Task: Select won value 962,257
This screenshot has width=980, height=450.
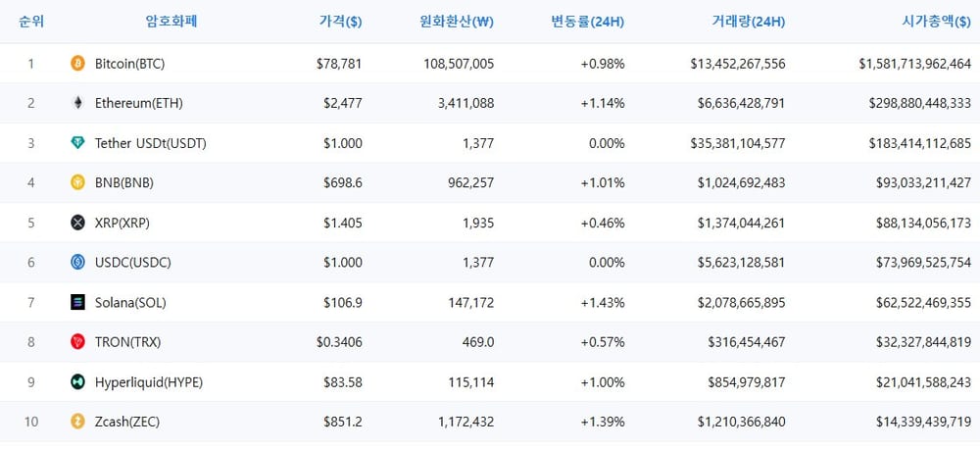Action: pyautogui.click(x=471, y=183)
